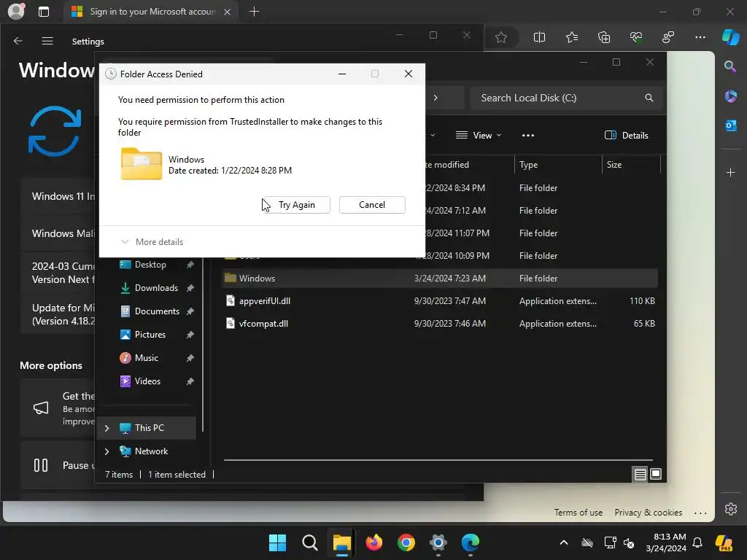
Task: Open the notification bell in the taskbar
Action: coord(697,542)
